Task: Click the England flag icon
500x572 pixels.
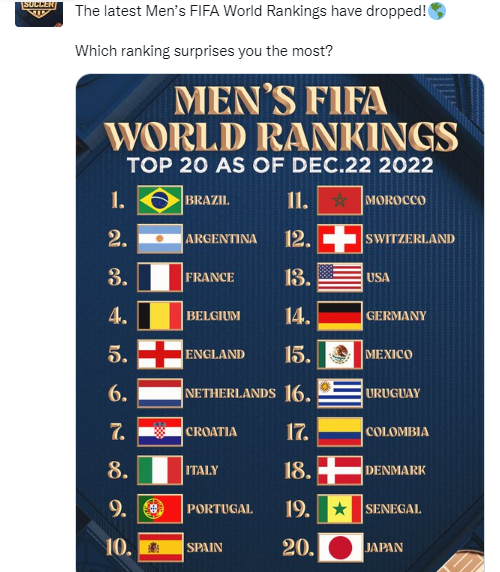Action: (160, 354)
